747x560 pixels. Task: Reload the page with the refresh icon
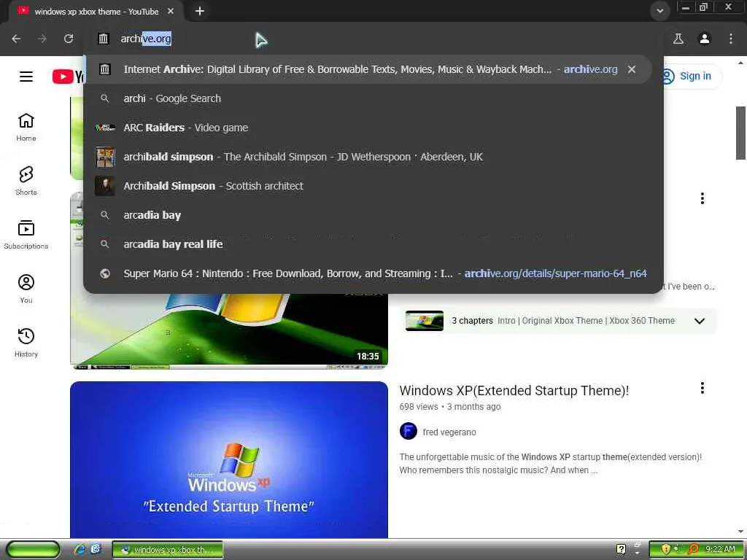pos(69,39)
